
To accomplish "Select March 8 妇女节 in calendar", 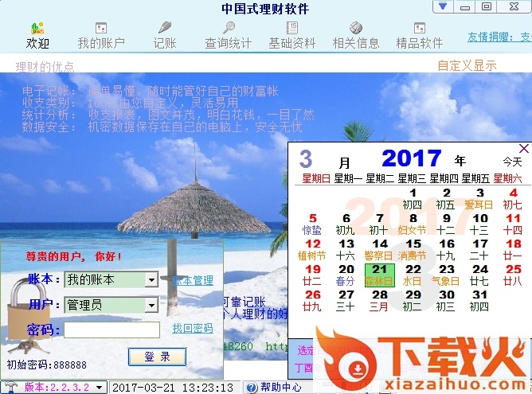I will tap(413, 224).
